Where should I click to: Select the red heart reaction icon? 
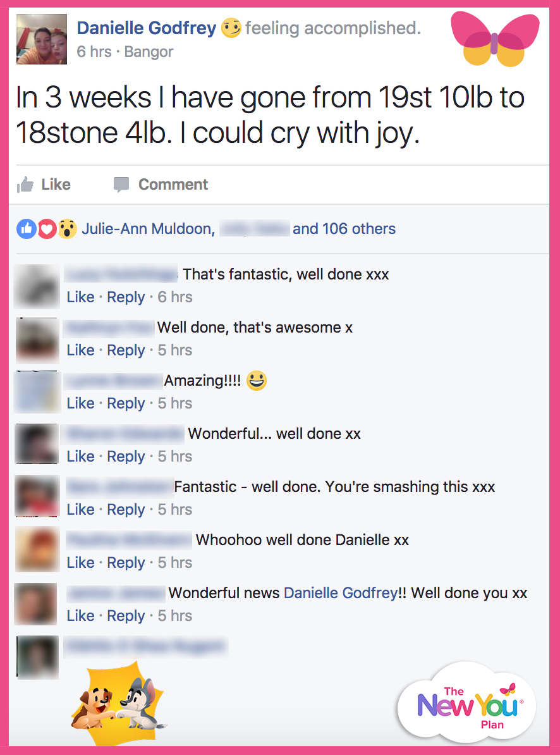(47, 229)
